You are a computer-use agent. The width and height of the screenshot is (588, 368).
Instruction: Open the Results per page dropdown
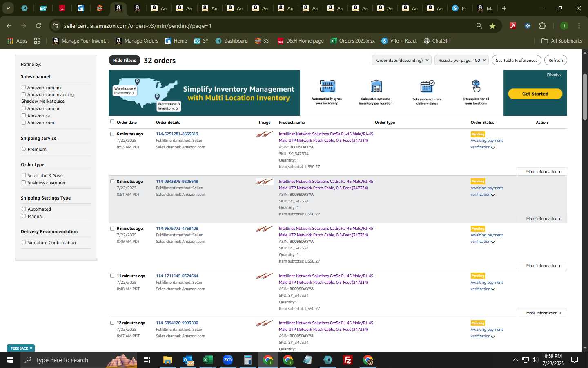pyautogui.click(x=461, y=60)
